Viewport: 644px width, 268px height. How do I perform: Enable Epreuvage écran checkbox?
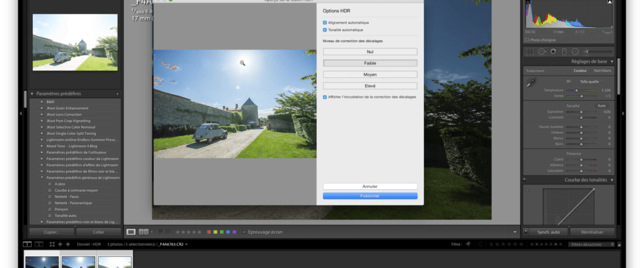(x=244, y=232)
